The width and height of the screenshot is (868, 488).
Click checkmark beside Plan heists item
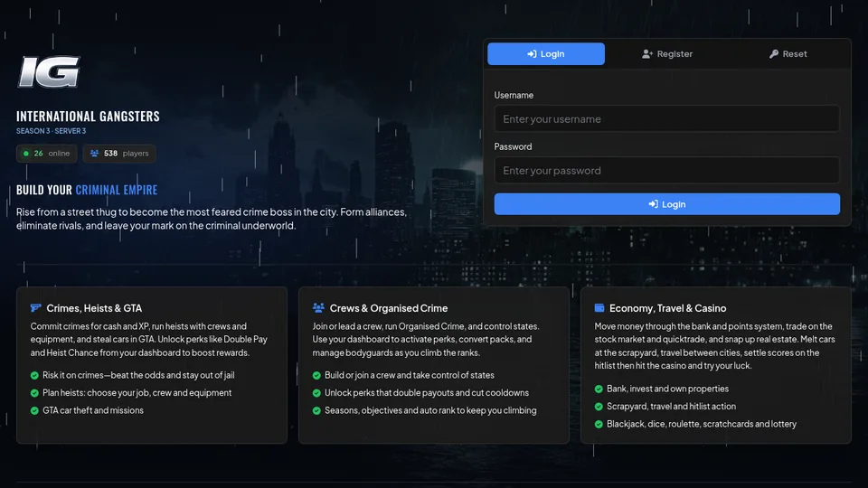point(34,393)
